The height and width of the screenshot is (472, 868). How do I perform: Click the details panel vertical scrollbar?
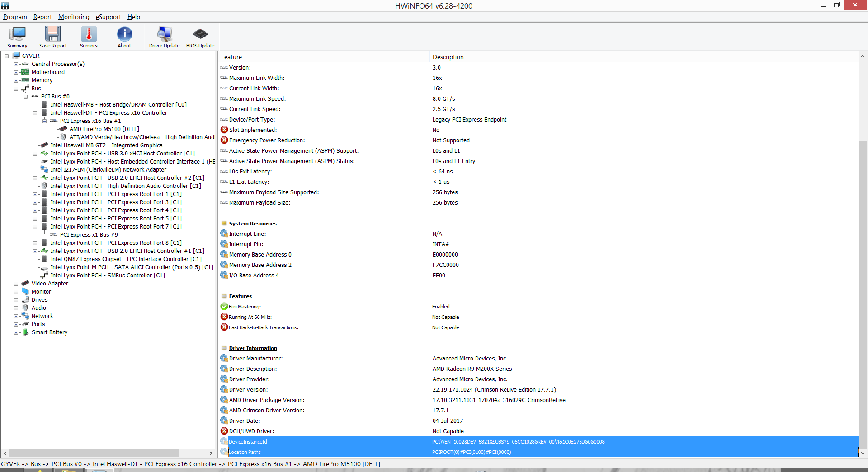point(863,294)
